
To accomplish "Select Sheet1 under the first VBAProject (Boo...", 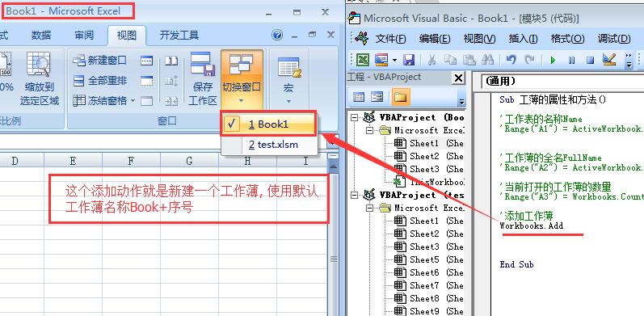I will point(428,143).
